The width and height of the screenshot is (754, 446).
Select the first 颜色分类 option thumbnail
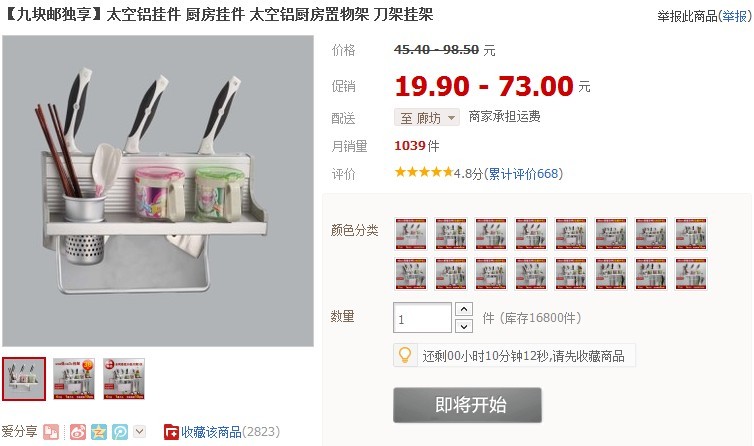411,234
